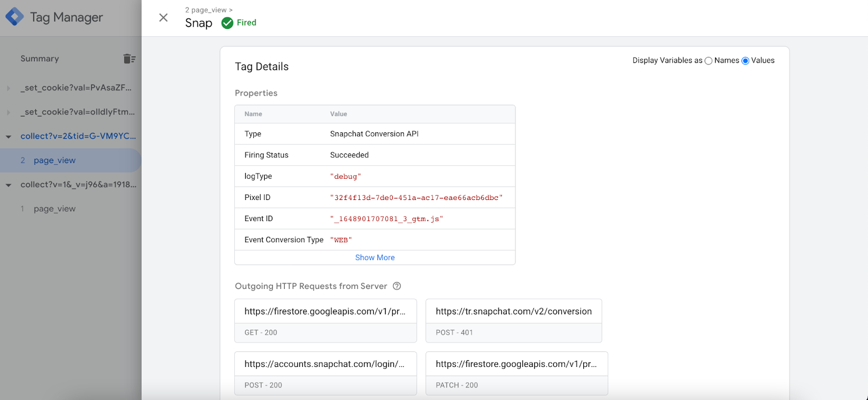Close the Snap tag details panel
Viewport: 868px width, 400px height.
[163, 18]
